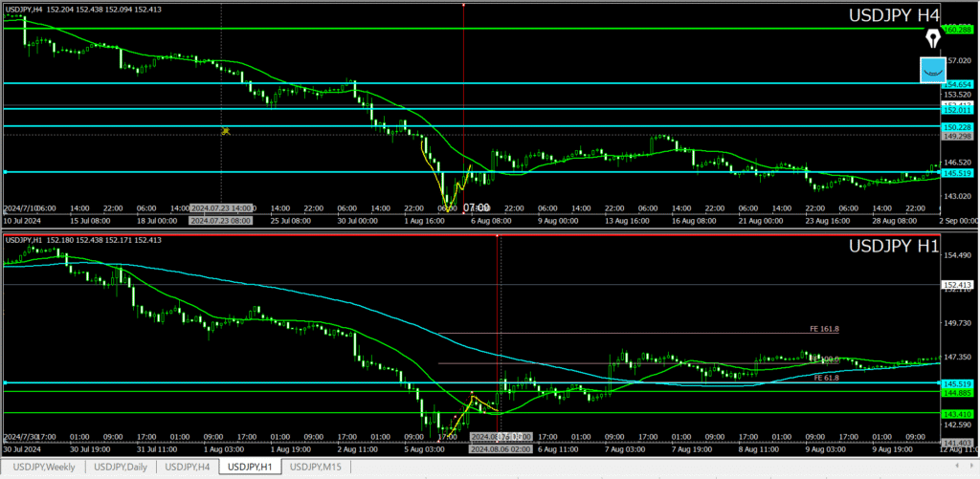Click the white 152.413 current price label on H1

click(x=958, y=285)
